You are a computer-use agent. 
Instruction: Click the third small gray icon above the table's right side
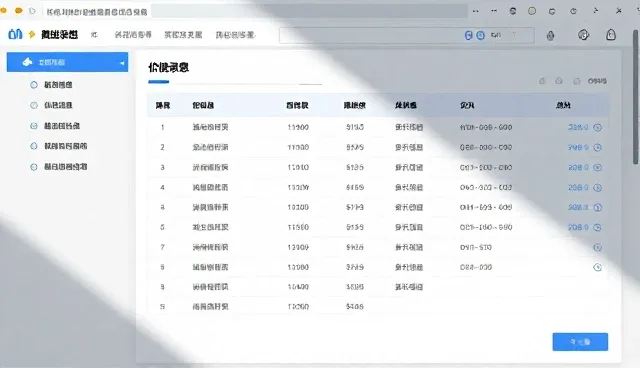click(x=576, y=81)
